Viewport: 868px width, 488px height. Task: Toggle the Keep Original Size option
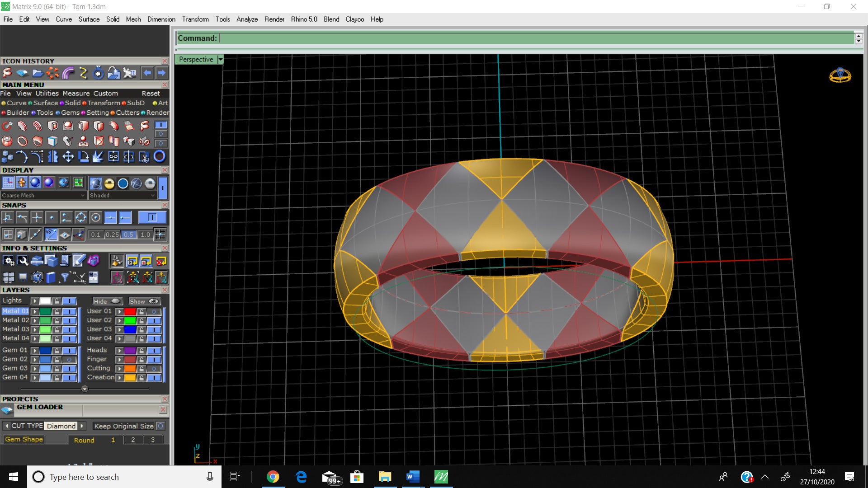tap(160, 426)
